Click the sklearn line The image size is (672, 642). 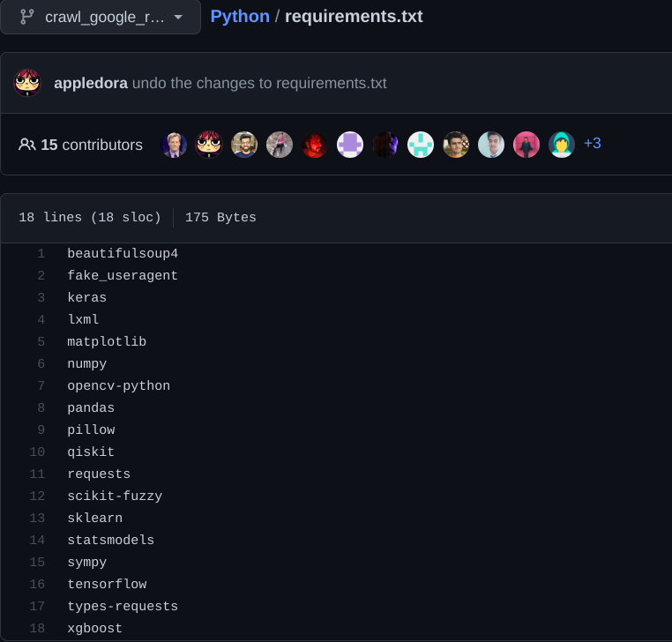(x=94, y=518)
